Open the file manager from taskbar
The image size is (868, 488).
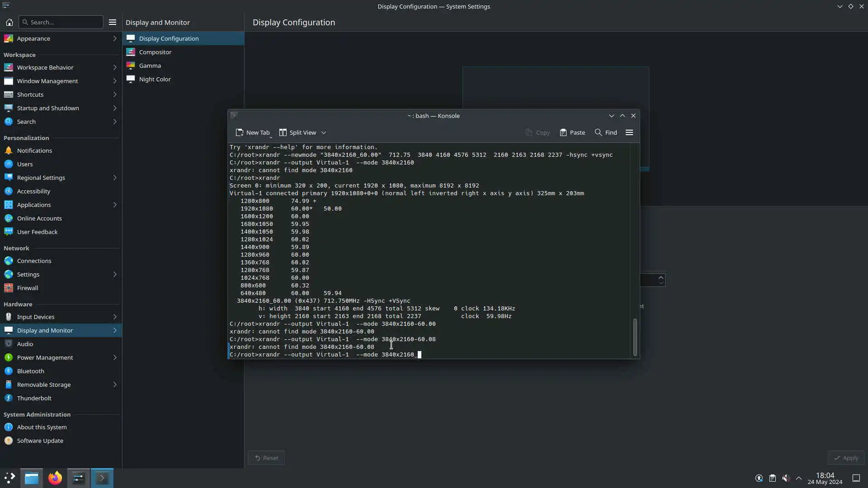pyautogui.click(x=32, y=478)
